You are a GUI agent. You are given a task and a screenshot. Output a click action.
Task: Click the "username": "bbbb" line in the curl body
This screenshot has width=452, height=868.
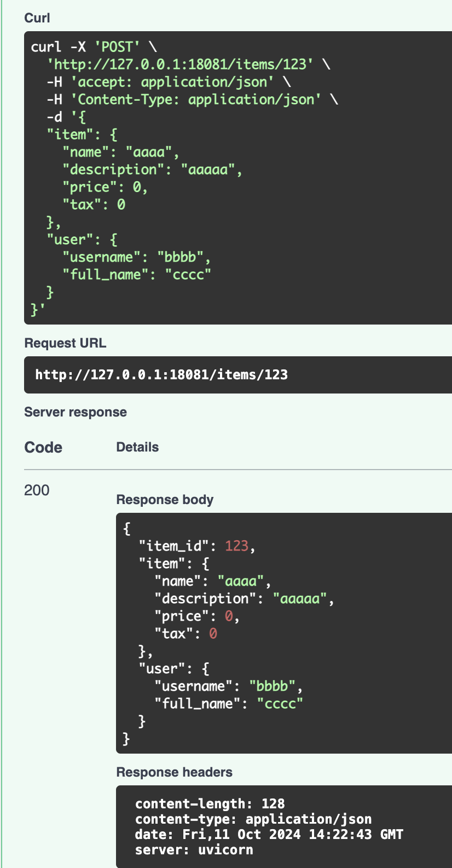click(x=136, y=257)
